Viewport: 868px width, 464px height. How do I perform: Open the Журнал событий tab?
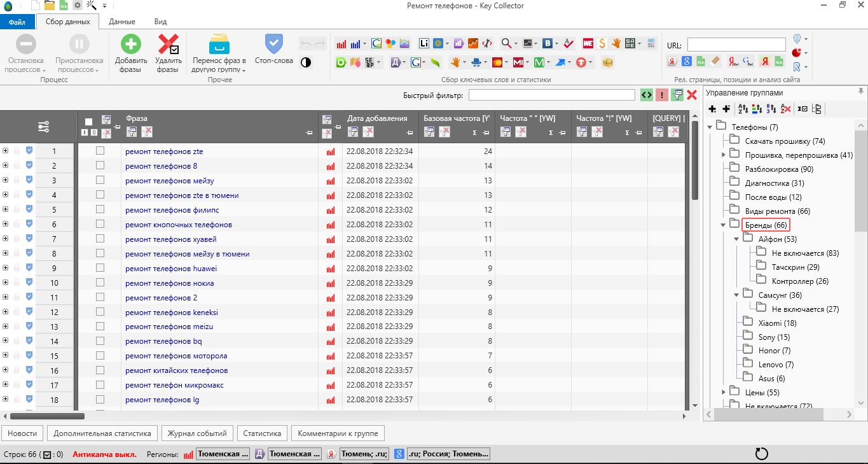pyautogui.click(x=197, y=433)
